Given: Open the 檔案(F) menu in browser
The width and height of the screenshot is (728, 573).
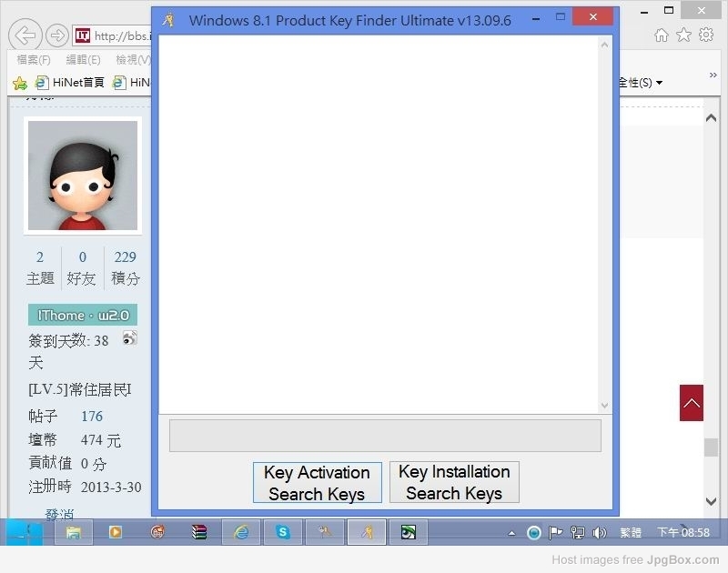Looking at the screenshot, I should [34, 60].
